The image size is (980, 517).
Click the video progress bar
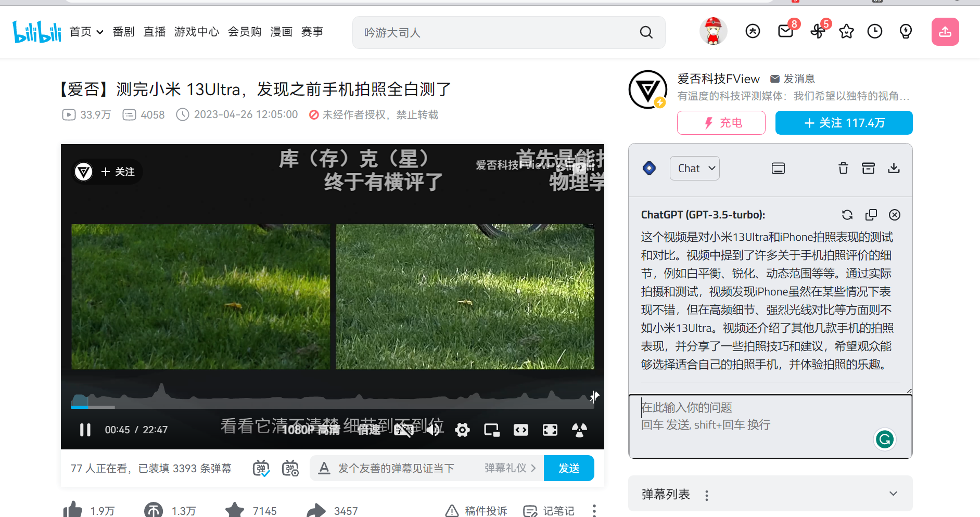pos(332,407)
